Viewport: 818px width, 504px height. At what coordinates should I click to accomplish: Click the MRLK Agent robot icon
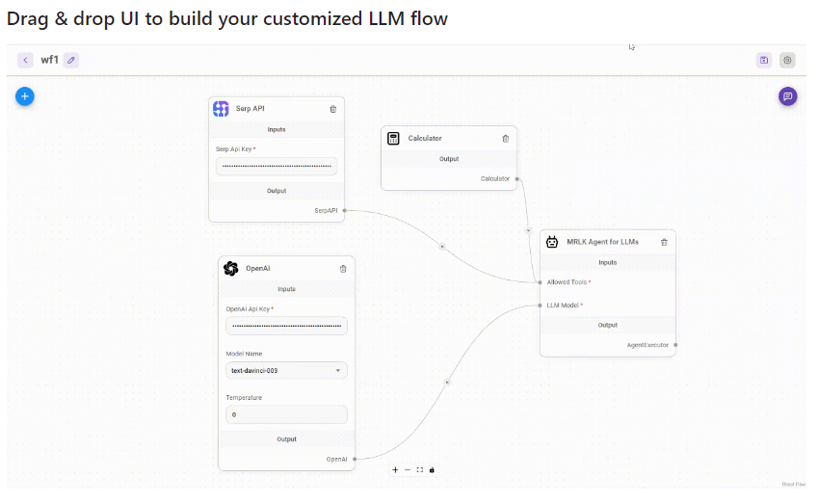point(552,242)
